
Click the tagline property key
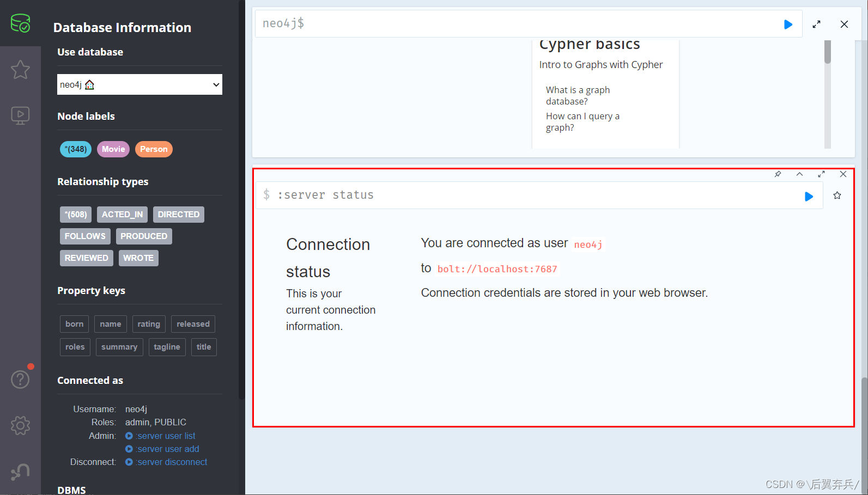tap(167, 347)
